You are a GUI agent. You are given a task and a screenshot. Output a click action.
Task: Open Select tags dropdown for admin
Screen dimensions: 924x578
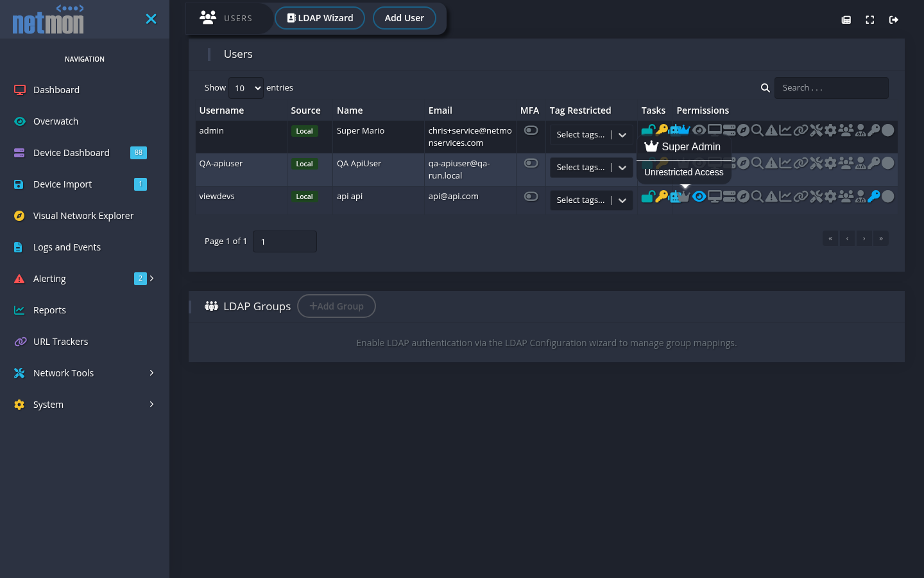[x=591, y=135]
